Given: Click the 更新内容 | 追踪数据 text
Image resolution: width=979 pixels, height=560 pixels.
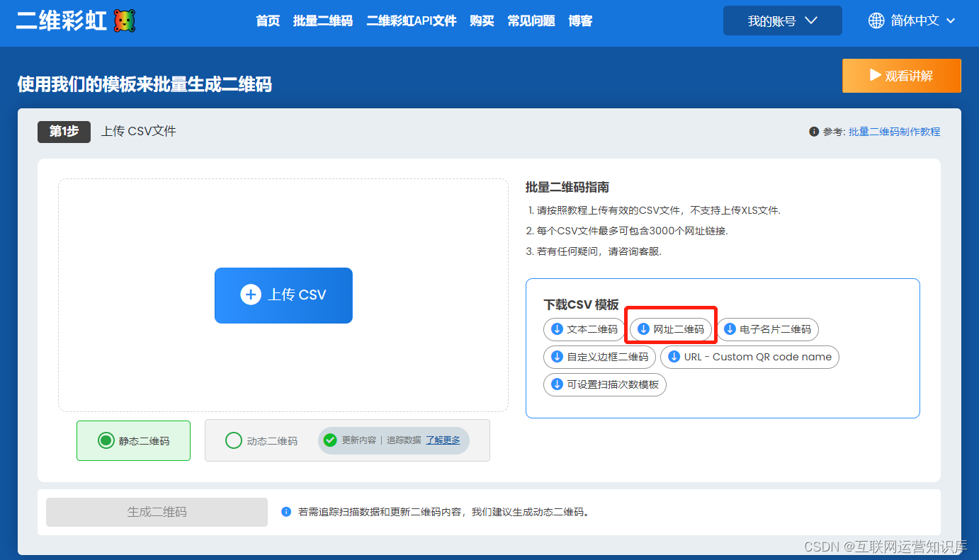Looking at the screenshot, I should tap(382, 440).
